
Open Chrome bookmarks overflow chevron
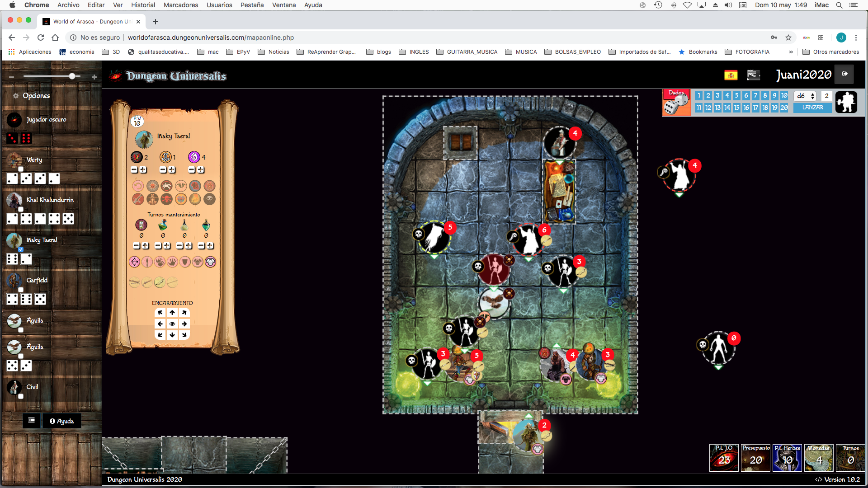[791, 52]
